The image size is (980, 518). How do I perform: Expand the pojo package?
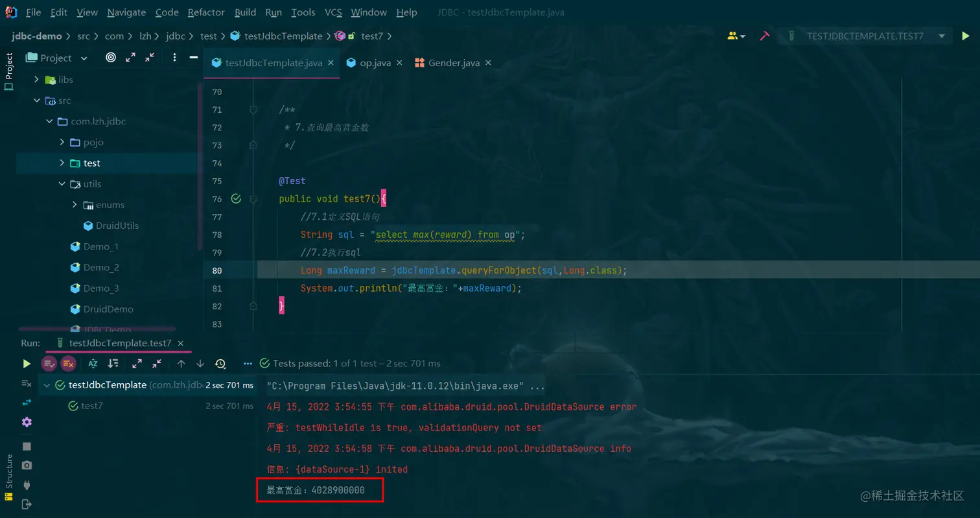click(x=62, y=142)
